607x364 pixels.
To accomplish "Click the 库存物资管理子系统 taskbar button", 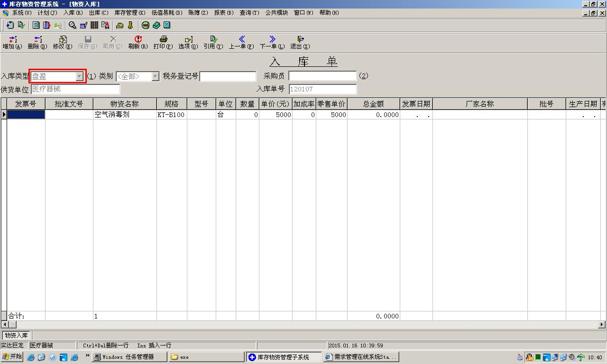I will pos(284,357).
